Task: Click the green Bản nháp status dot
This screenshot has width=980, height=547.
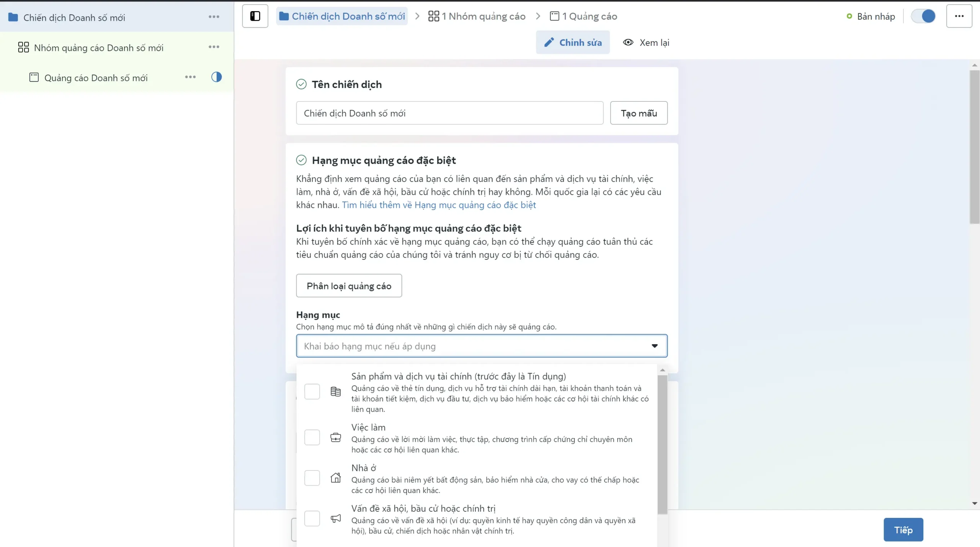Action: point(849,16)
